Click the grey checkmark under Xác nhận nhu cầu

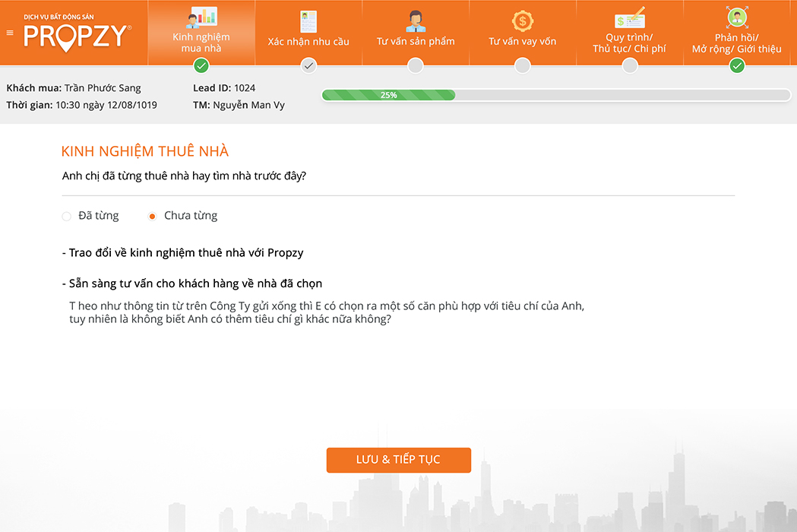(308, 66)
